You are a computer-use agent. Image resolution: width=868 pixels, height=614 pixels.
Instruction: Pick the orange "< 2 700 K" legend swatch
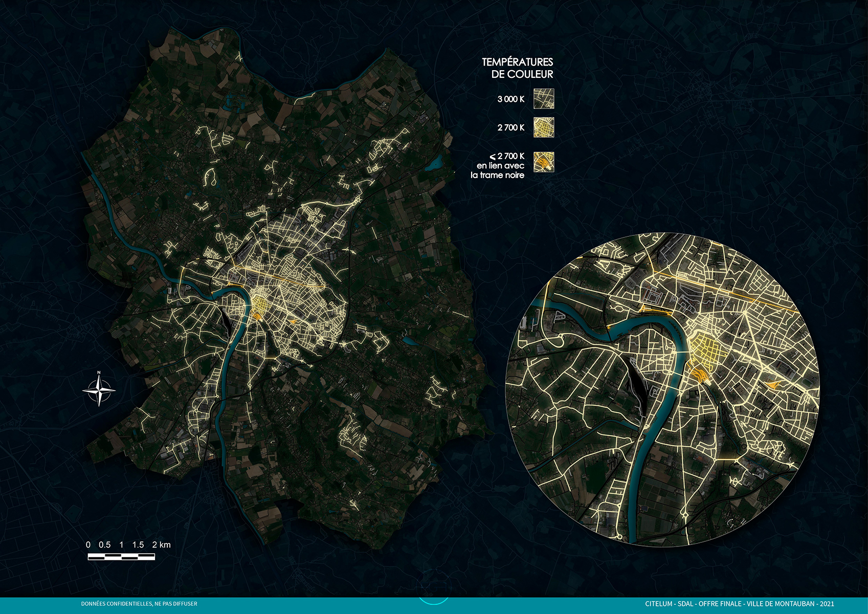click(x=544, y=162)
